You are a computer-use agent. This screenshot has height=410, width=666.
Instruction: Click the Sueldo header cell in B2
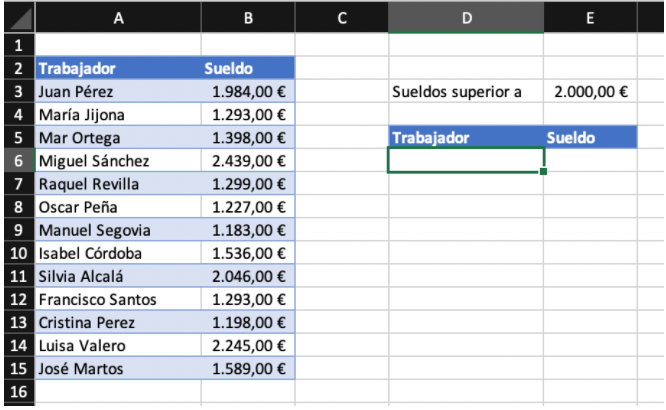tap(248, 68)
